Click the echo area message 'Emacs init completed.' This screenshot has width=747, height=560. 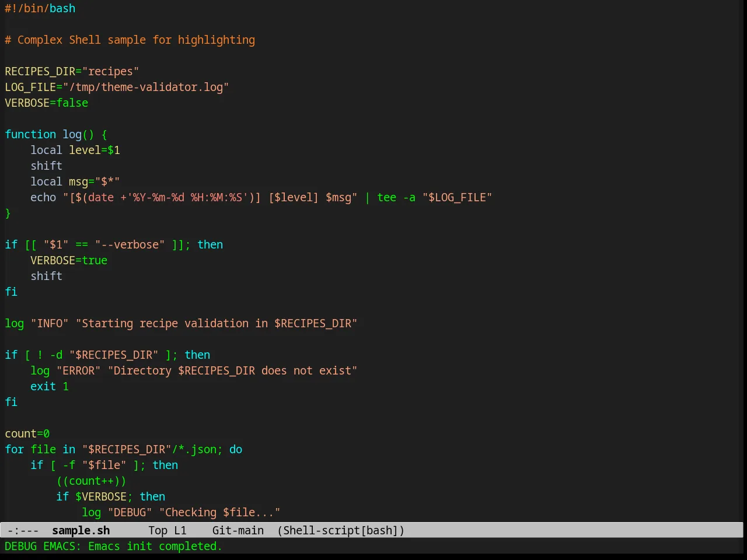(x=155, y=546)
